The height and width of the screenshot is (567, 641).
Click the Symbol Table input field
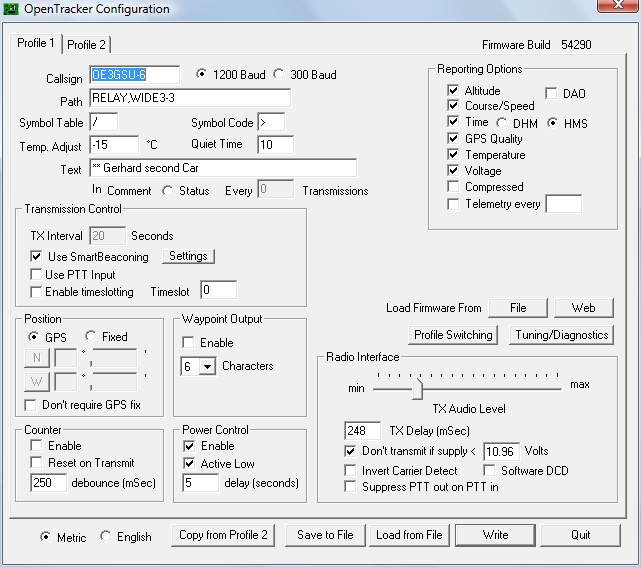[104, 122]
